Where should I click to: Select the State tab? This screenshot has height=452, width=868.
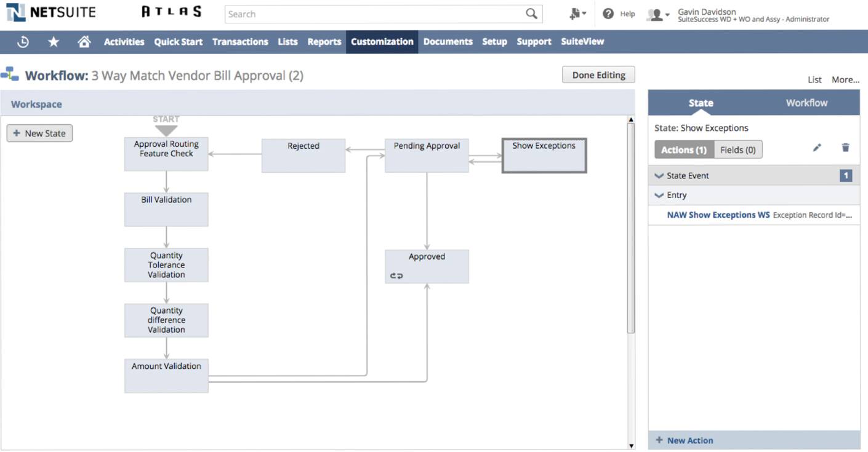pyautogui.click(x=701, y=103)
